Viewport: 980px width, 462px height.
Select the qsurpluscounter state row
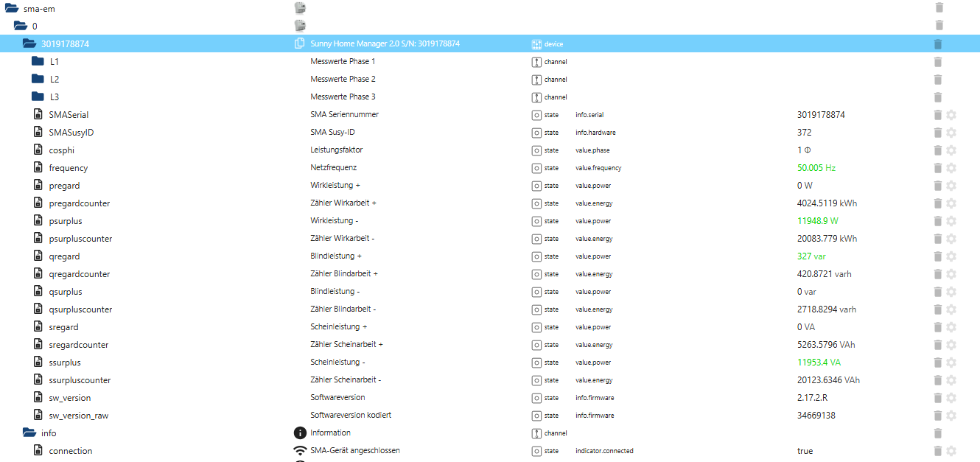click(490, 309)
